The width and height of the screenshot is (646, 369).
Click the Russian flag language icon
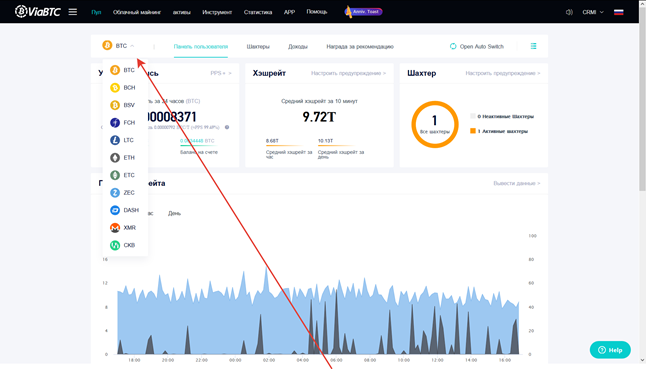[x=618, y=12]
